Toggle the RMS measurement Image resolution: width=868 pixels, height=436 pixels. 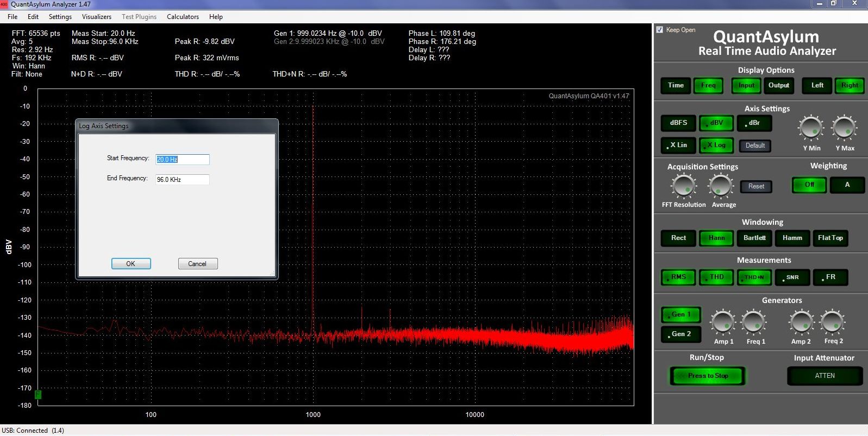pyautogui.click(x=678, y=277)
